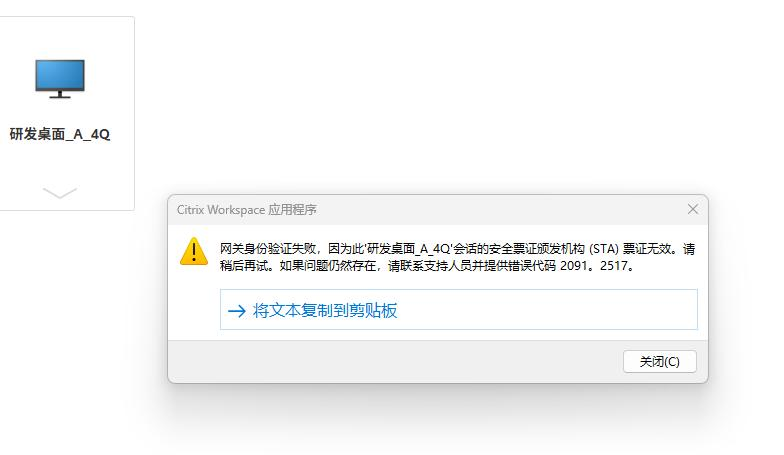This screenshot has height=455, width=784.
Task: Dismiss the error with 关闭(C) button
Action: (660, 362)
